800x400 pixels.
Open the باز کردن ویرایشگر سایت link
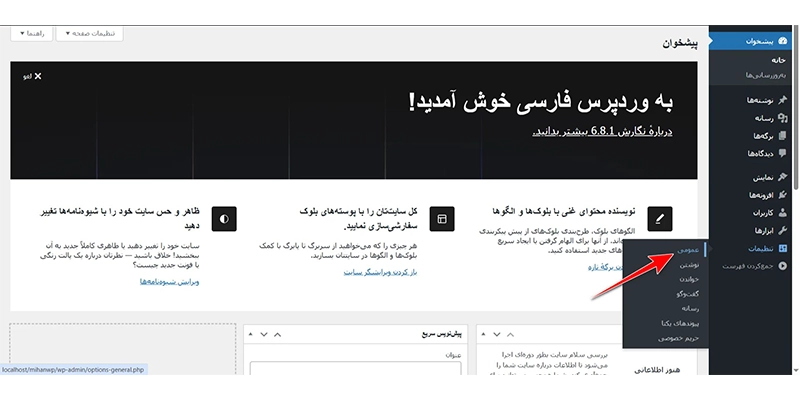coord(381,272)
